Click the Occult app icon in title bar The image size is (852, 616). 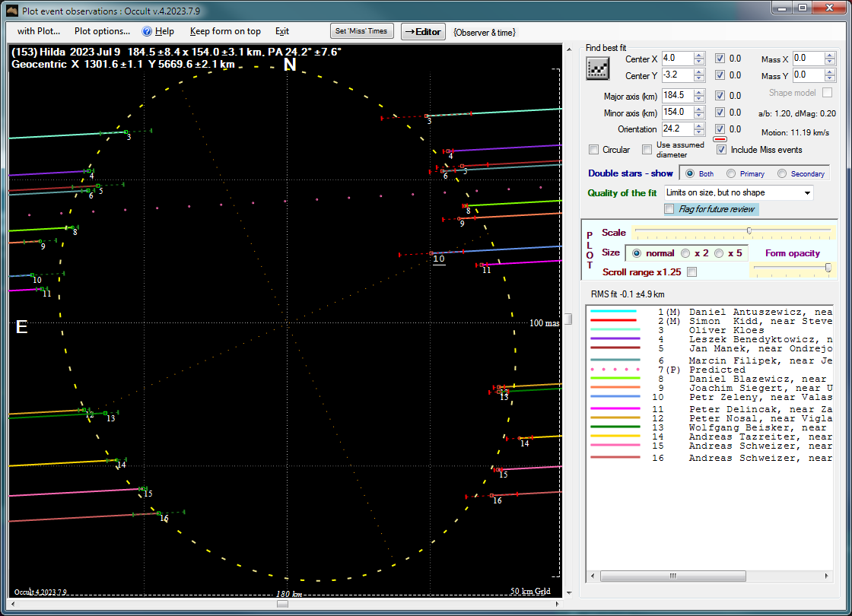point(12,11)
